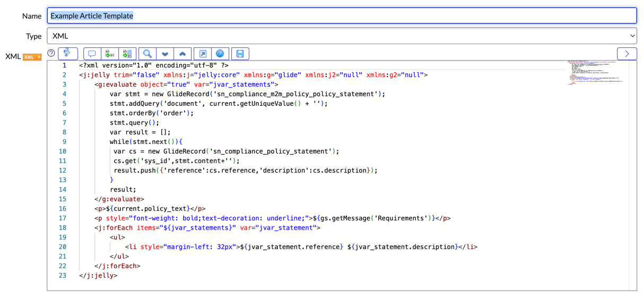This screenshot has height=298, width=644.
Task: Click the orange XML badge next to label
Action: coord(32,57)
